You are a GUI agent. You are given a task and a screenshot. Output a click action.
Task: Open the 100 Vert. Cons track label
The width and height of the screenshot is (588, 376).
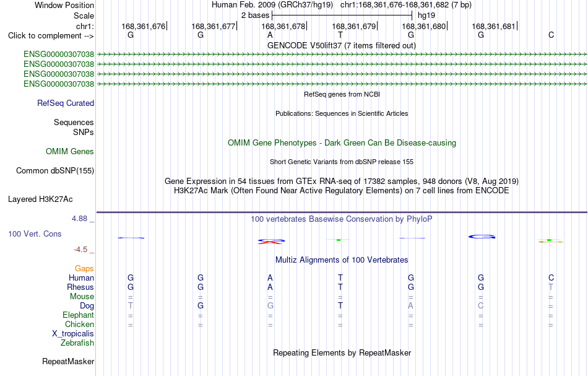click(35, 234)
